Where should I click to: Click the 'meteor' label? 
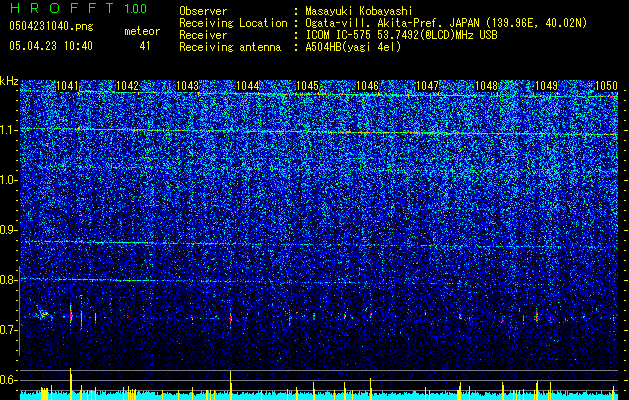point(142,31)
